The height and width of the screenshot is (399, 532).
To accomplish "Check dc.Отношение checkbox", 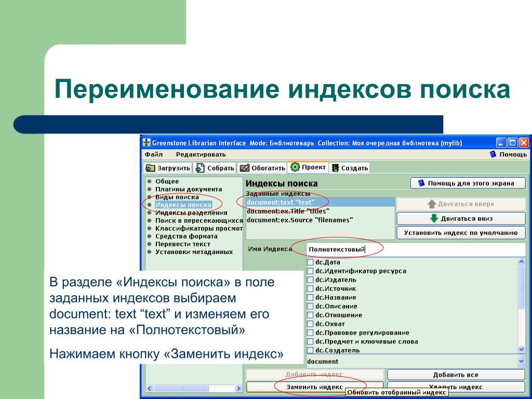I will [x=310, y=315].
